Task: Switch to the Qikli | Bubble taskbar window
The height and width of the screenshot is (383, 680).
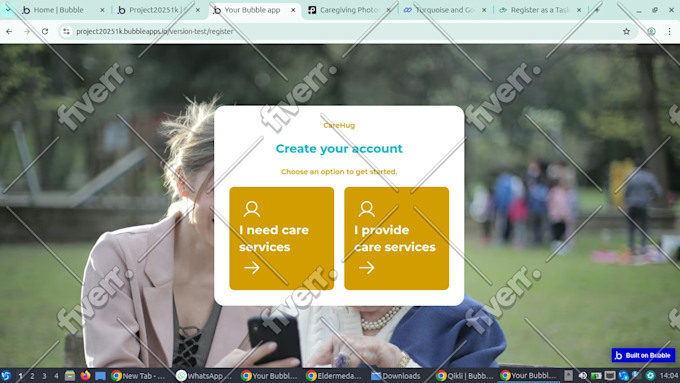Action: 464,376
